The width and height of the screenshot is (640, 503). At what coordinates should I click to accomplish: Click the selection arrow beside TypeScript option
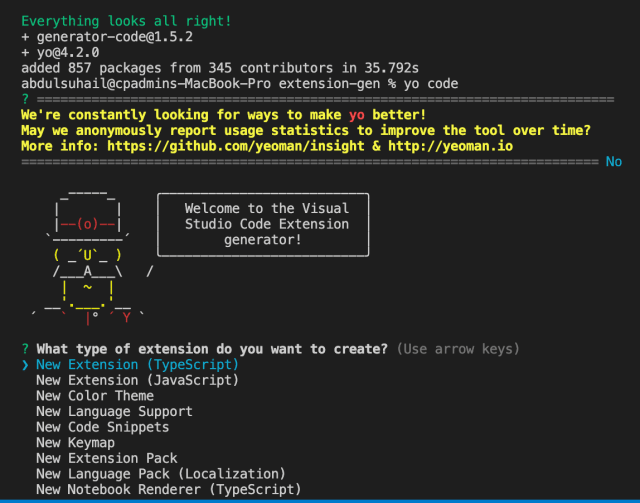click(25, 365)
